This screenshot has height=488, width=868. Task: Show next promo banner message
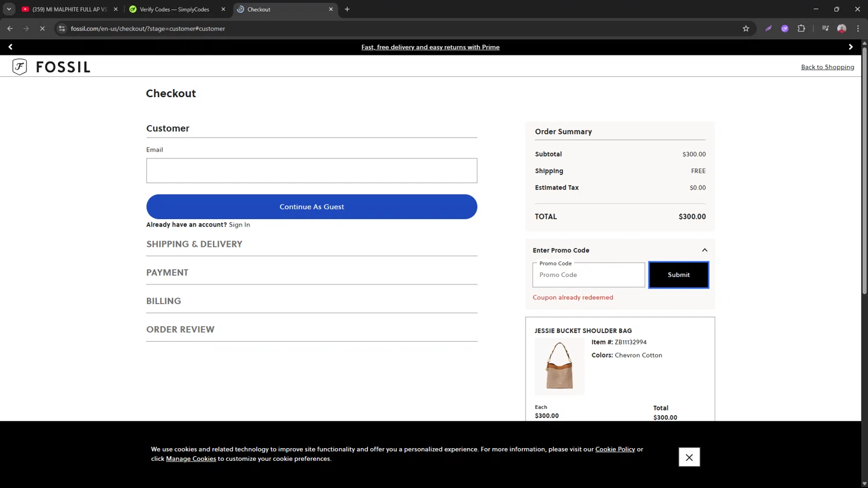[851, 47]
